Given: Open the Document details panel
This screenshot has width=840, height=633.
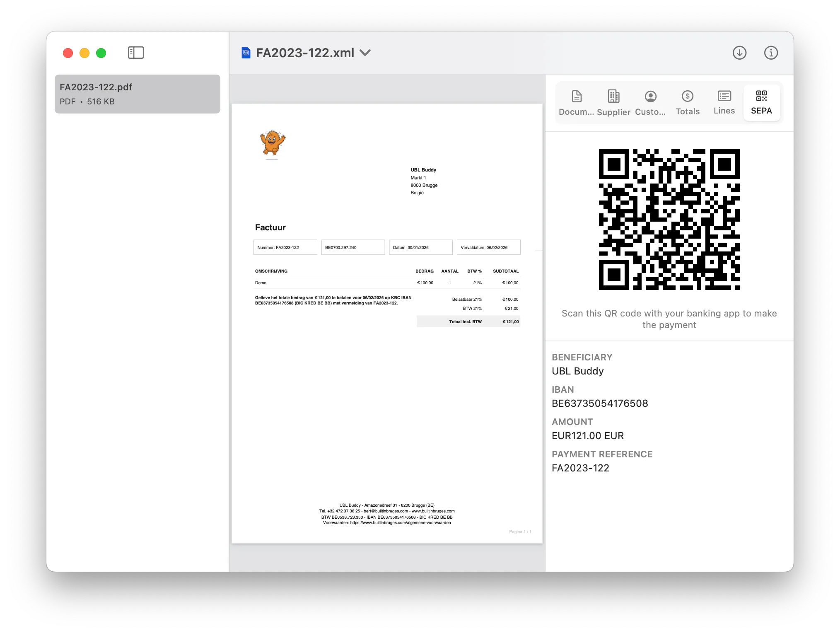Looking at the screenshot, I should 576,103.
